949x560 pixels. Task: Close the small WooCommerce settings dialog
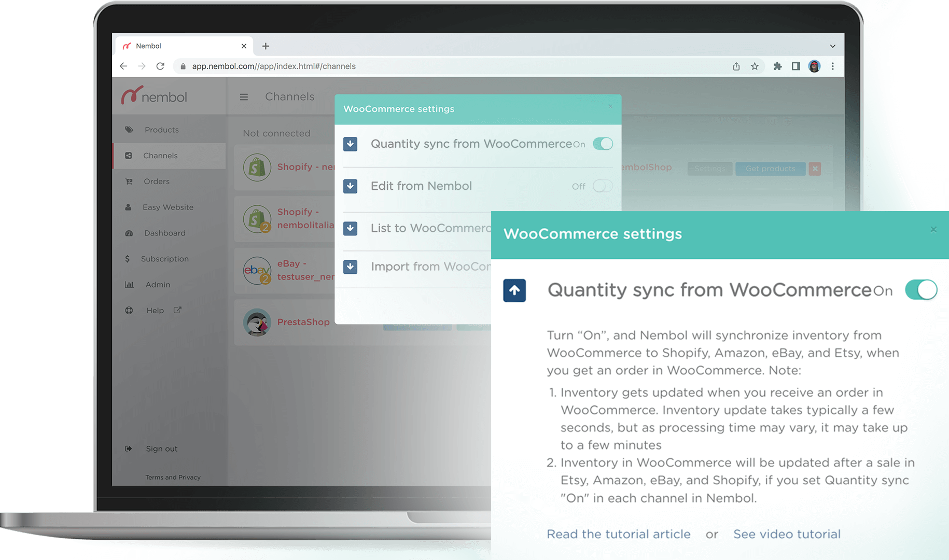pos(610,106)
